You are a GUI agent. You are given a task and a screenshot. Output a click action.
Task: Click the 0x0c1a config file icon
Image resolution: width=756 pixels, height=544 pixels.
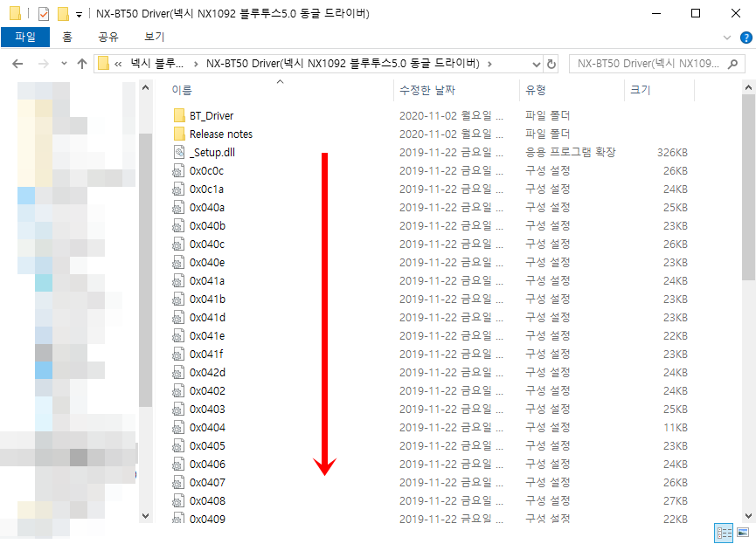pos(179,189)
